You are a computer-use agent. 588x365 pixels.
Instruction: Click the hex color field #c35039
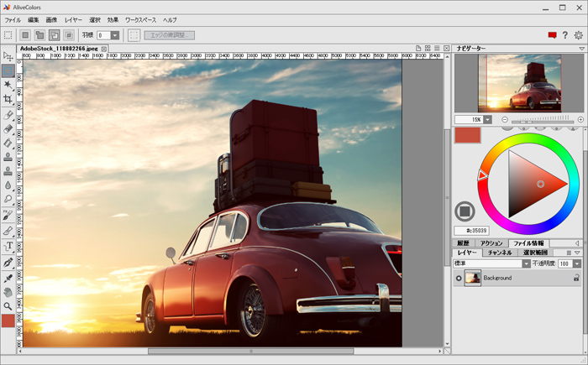point(471,231)
